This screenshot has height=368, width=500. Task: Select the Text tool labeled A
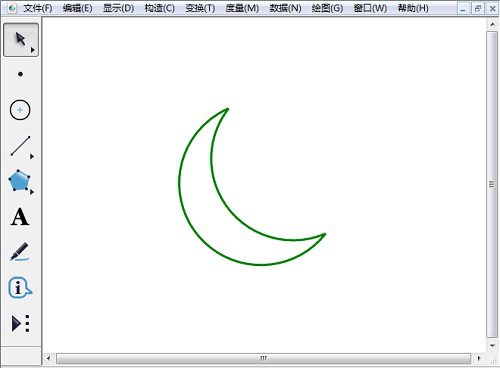point(20,217)
